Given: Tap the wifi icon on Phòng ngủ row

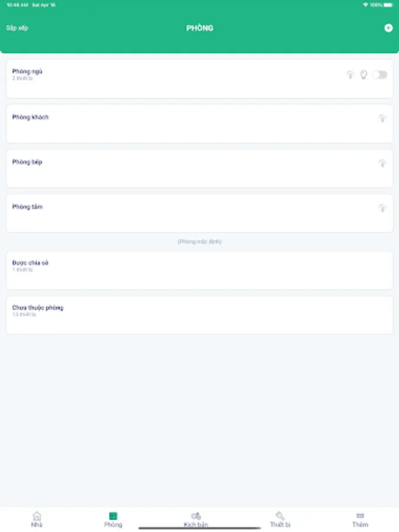Looking at the screenshot, I should pyautogui.click(x=350, y=74).
